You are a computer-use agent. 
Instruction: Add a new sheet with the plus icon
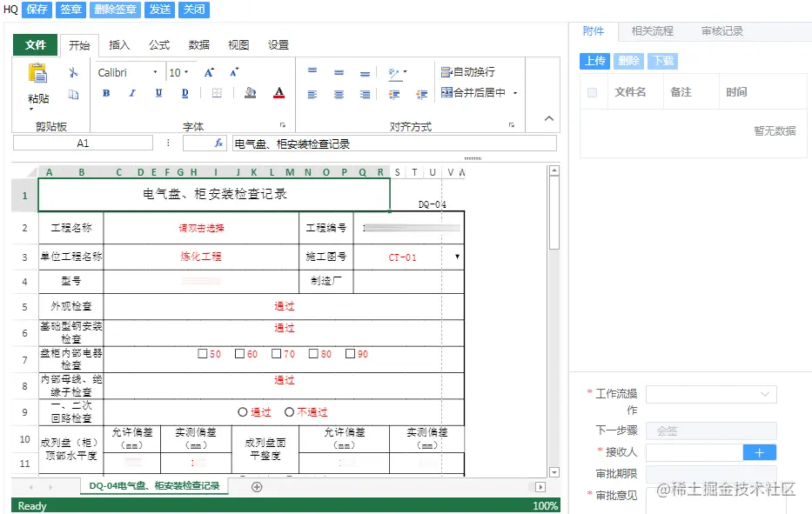[x=257, y=486]
